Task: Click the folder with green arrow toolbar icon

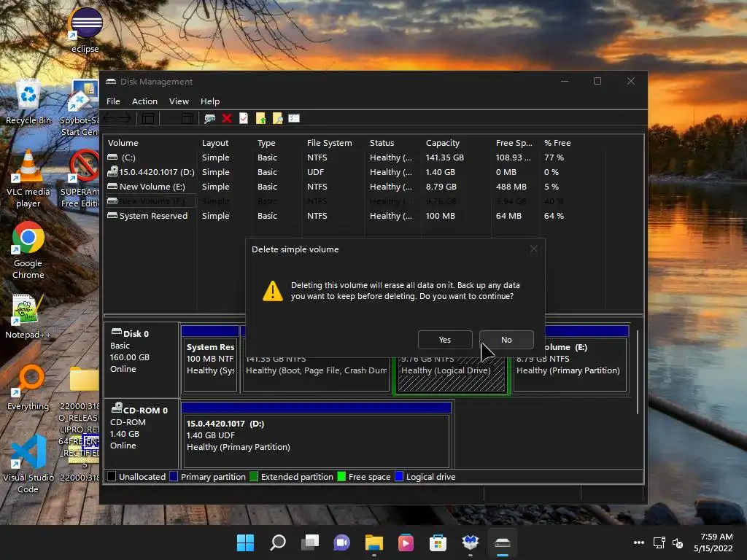Action: (x=260, y=118)
